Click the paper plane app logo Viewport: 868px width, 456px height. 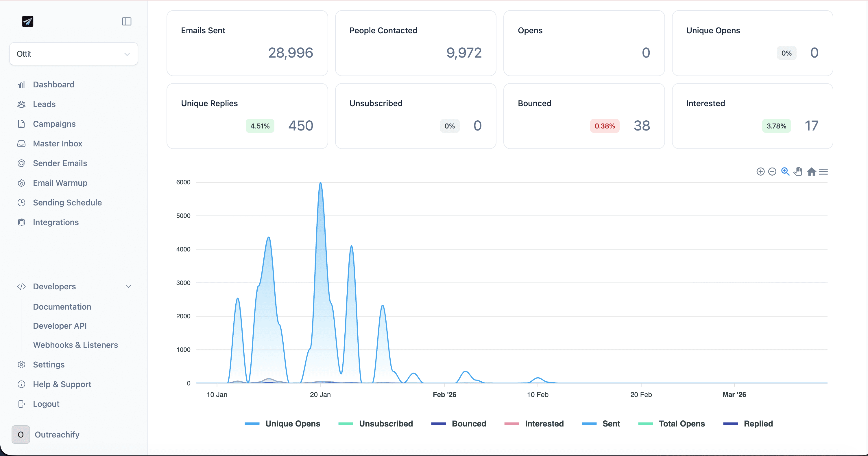tap(28, 22)
